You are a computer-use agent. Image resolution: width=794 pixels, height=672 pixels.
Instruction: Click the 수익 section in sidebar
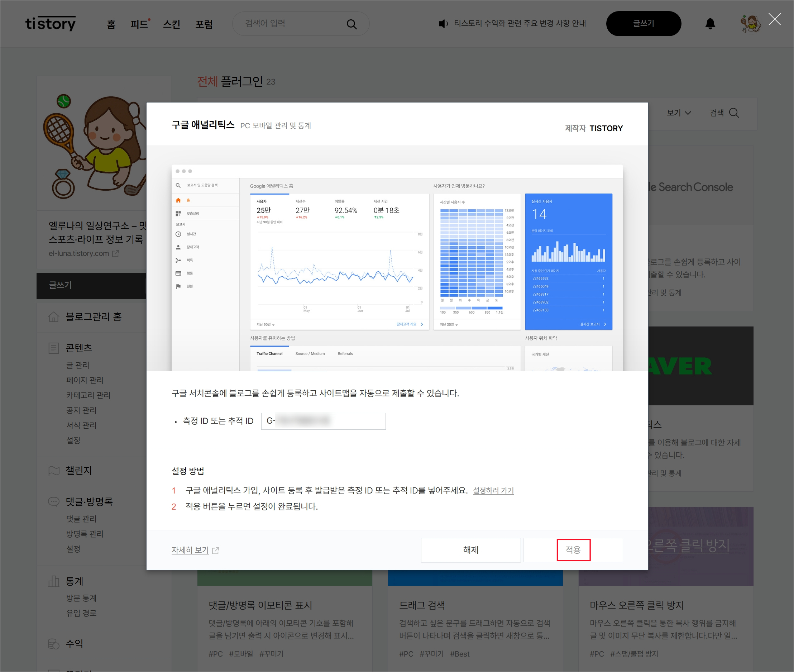[74, 644]
